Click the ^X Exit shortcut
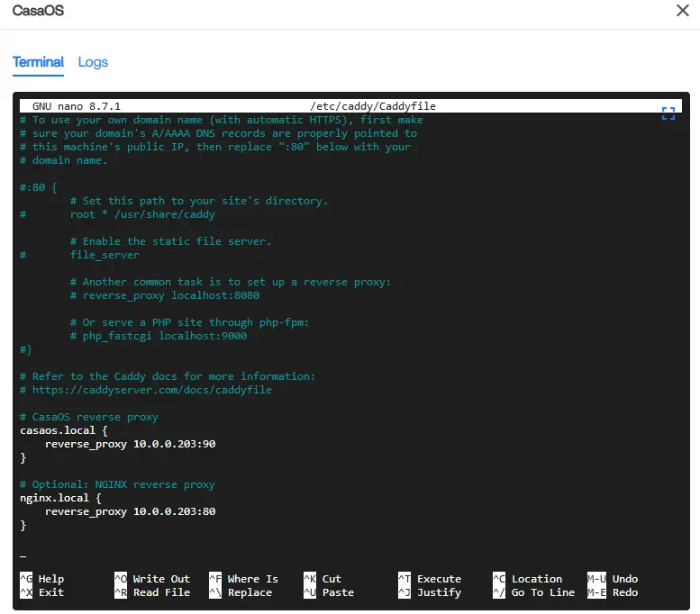Viewport: 700px width, 614px height. pos(42,592)
